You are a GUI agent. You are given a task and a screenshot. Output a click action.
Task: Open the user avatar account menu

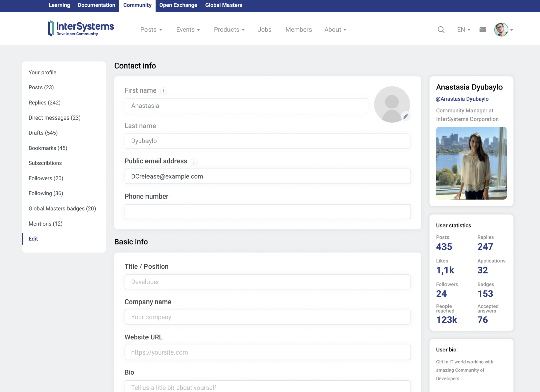click(x=503, y=30)
